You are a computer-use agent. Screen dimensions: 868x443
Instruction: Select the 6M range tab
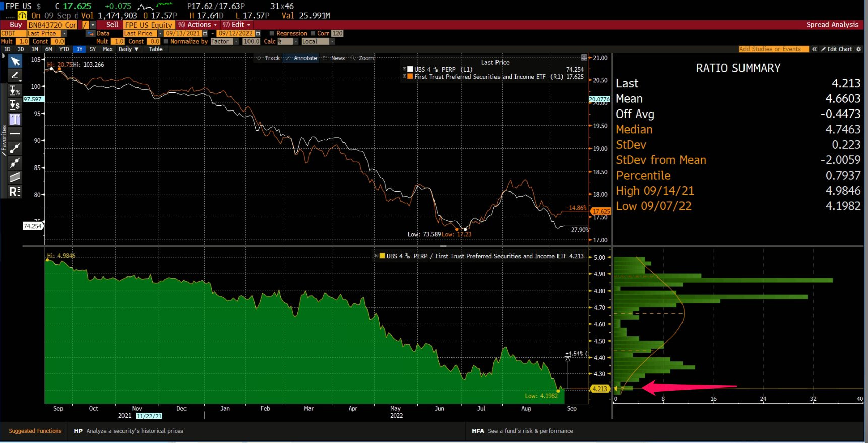pos(49,49)
